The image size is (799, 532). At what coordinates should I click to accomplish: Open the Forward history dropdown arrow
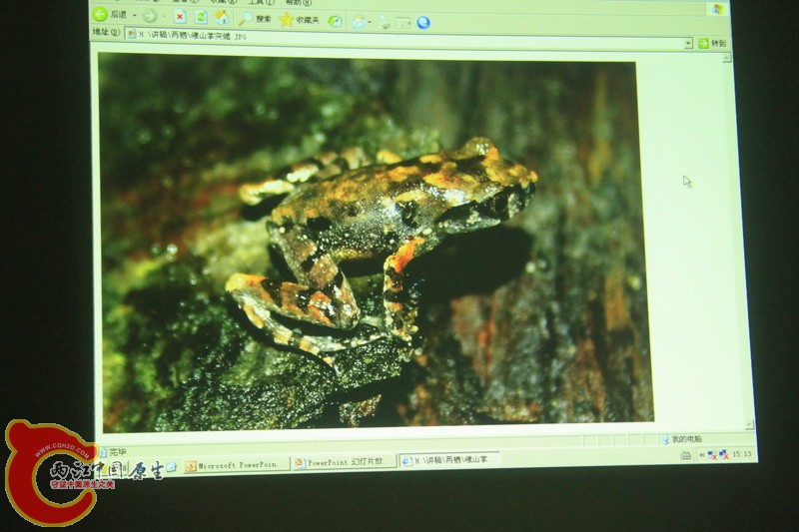point(164,17)
